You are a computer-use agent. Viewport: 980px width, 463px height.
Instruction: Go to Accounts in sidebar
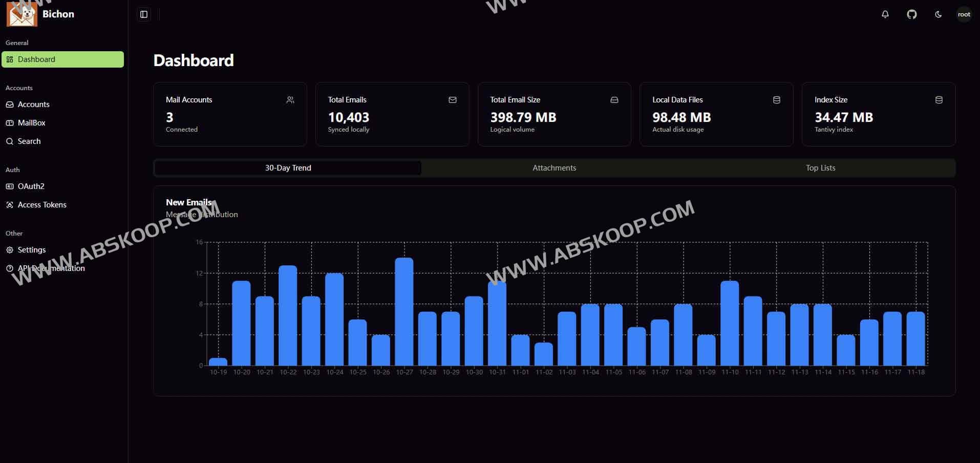click(33, 104)
